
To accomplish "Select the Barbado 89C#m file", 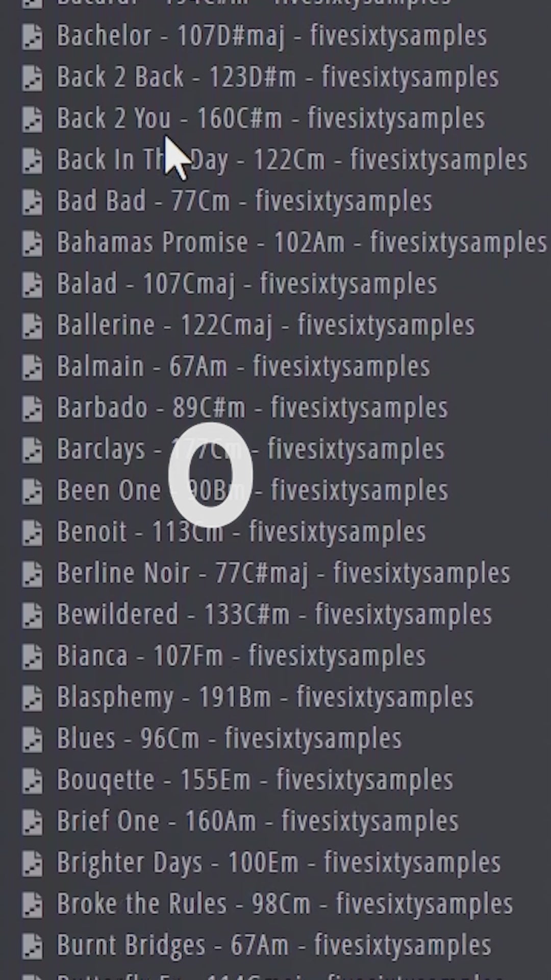I will pos(252,408).
